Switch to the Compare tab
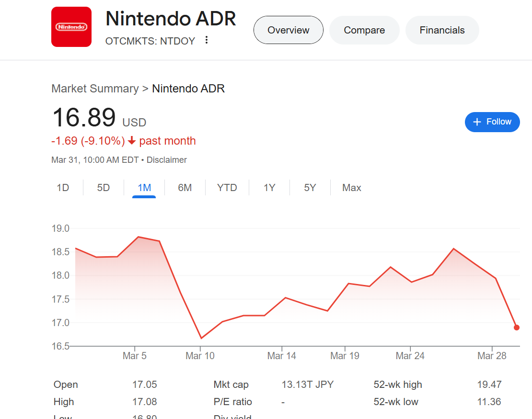 tap(364, 30)
